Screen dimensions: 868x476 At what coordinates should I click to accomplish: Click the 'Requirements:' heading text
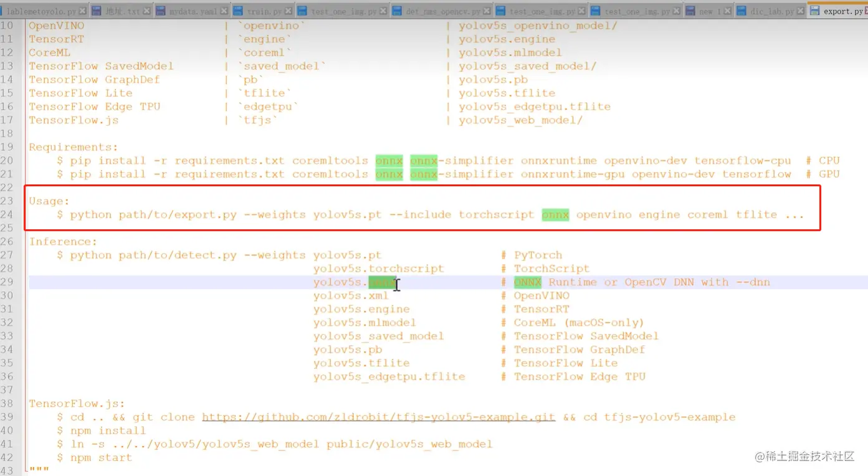pyautogui.click(x=74, y=147)
